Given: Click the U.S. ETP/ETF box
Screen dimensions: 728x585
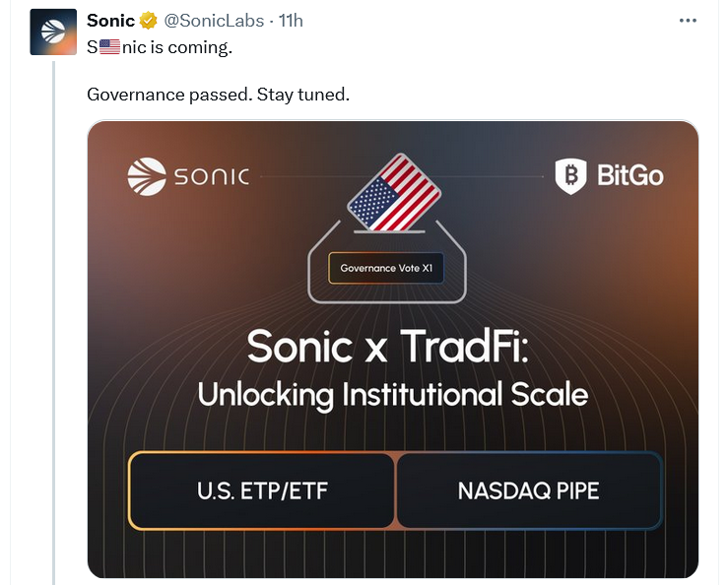Looking at the screenshot, I should (x=261, y=490).
